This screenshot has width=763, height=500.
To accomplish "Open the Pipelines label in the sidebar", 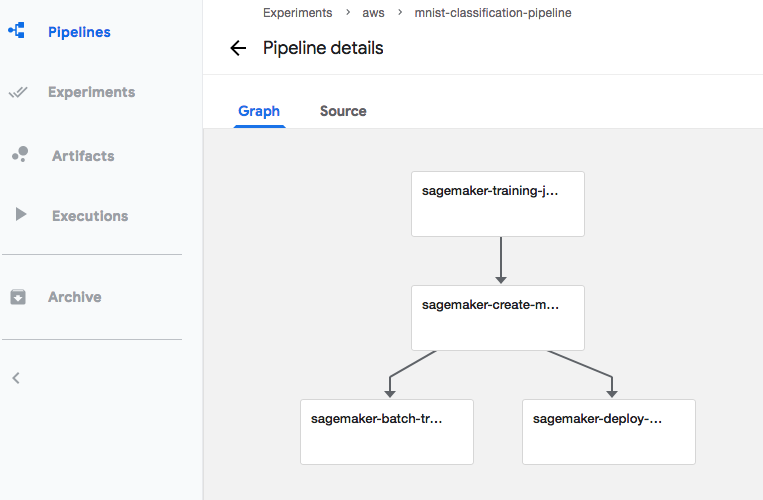I will pos(79,32).
